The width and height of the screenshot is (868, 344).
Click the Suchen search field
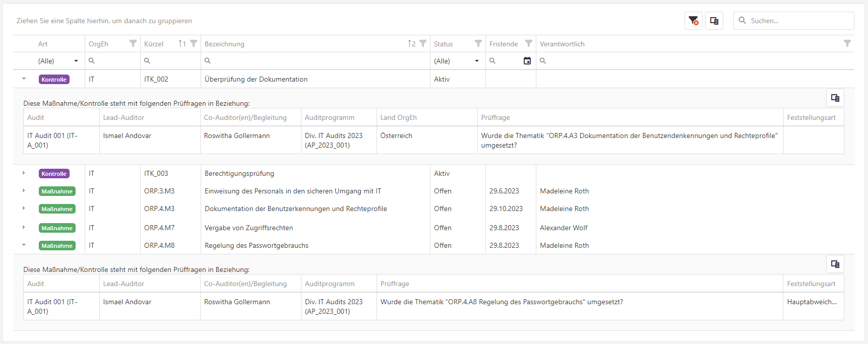point(799,21)
